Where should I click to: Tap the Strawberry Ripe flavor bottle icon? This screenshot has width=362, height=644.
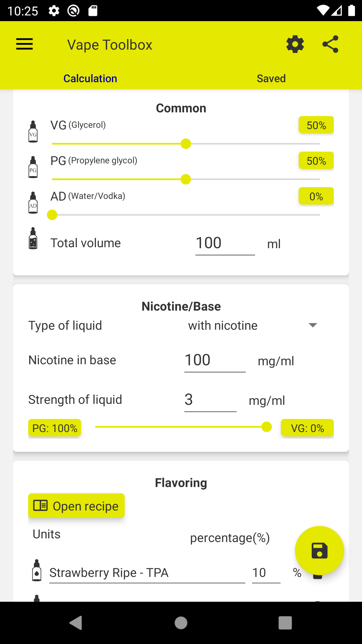click(x=37, y=570)
